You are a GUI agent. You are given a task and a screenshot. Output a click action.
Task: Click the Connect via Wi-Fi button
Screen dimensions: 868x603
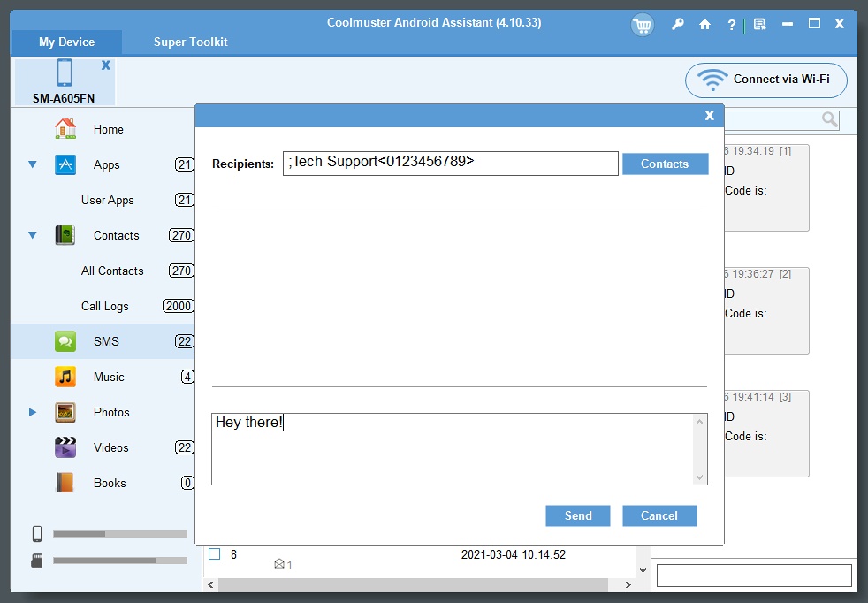tap(766, 80)
